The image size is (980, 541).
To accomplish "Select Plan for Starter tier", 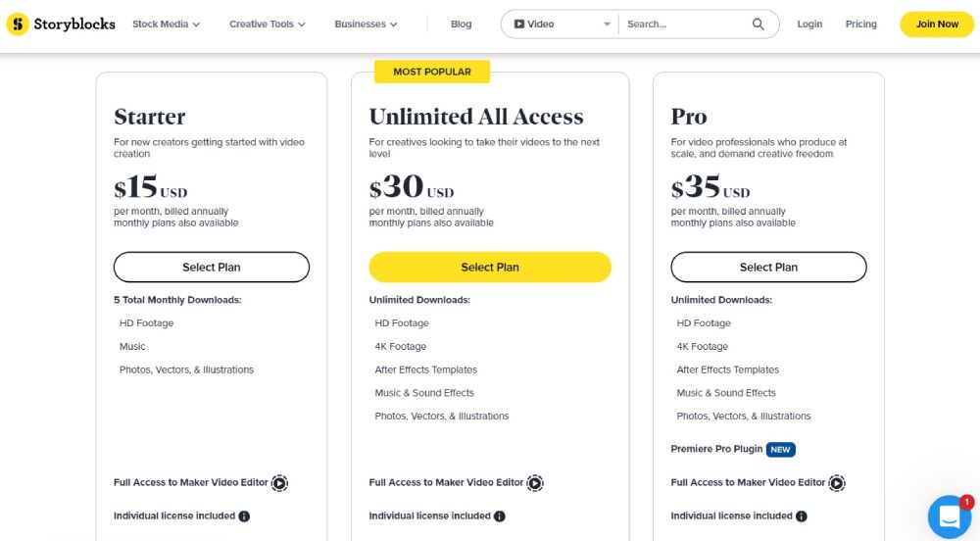I will coord(212,268).
